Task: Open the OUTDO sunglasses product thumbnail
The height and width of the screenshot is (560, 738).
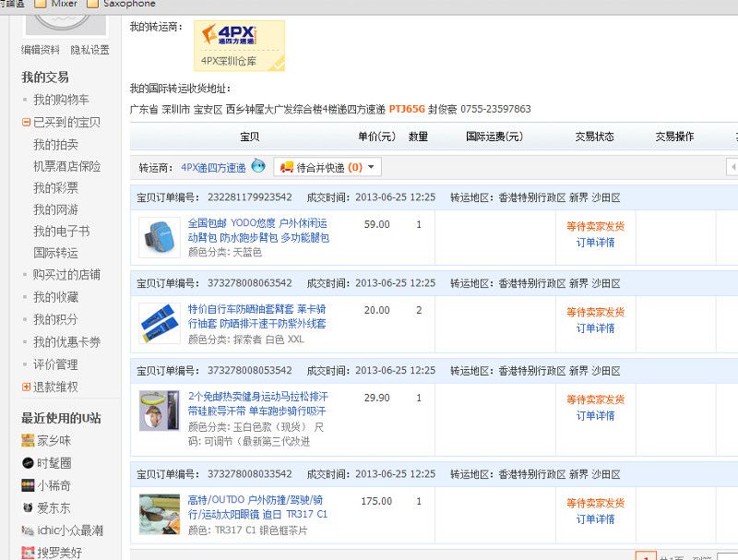Action: 159,514
